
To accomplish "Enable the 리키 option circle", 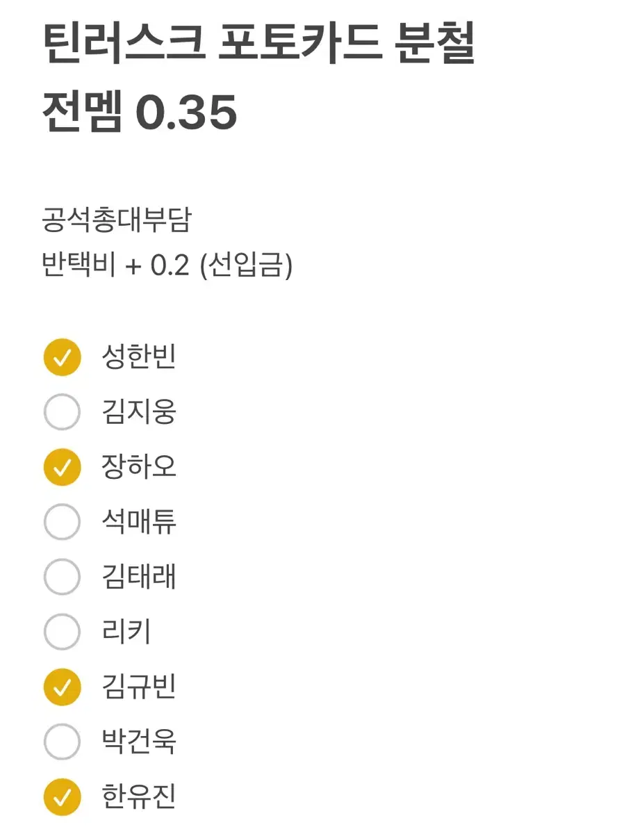I will click(x=62, y=632).
